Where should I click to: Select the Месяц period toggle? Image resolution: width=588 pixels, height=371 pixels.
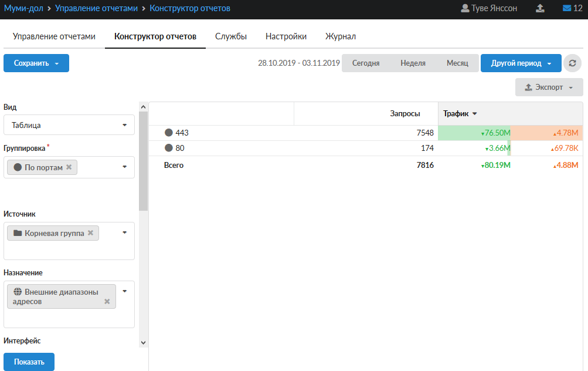point(457,63)
